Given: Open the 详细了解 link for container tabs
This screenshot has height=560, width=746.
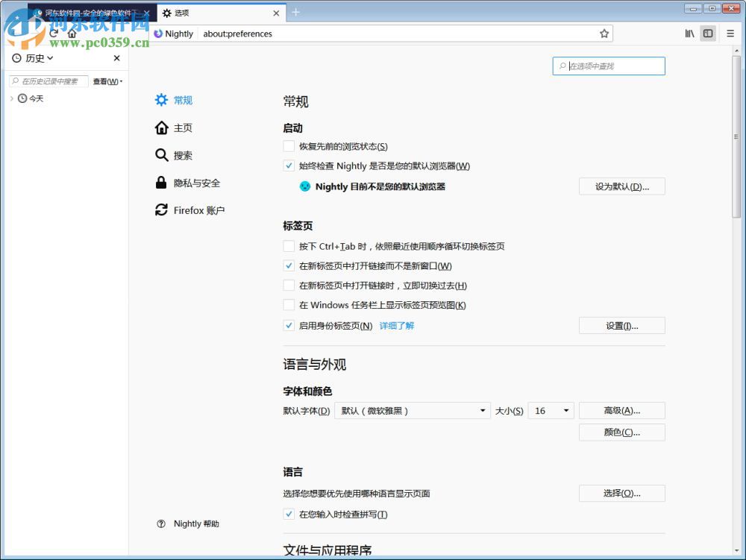Looking at the screenshot, I should pos(396,325).
